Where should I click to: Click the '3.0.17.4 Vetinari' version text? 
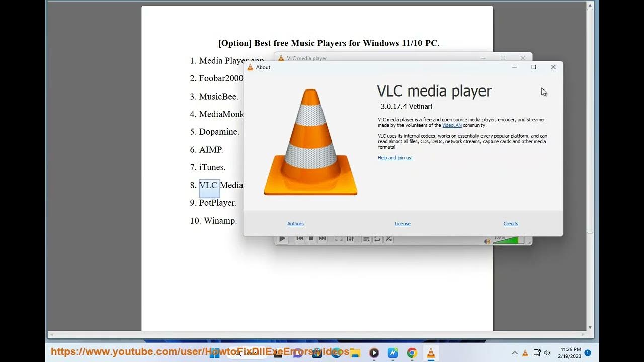pyautogui.click(x=407, y=106)
